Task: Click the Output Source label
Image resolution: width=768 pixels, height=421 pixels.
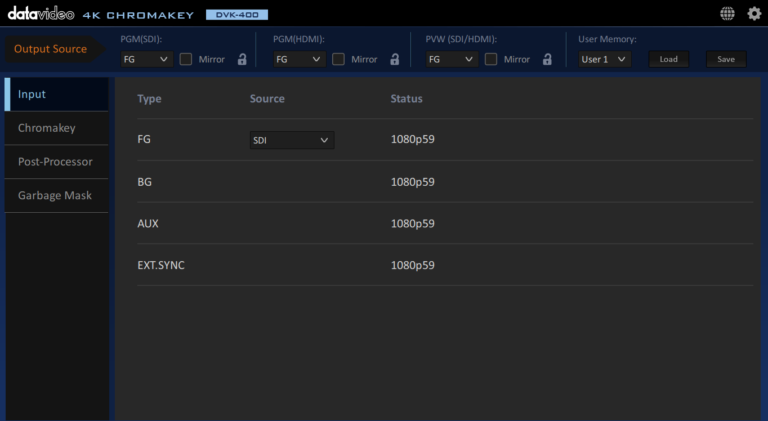Action: tap(50, 49)
